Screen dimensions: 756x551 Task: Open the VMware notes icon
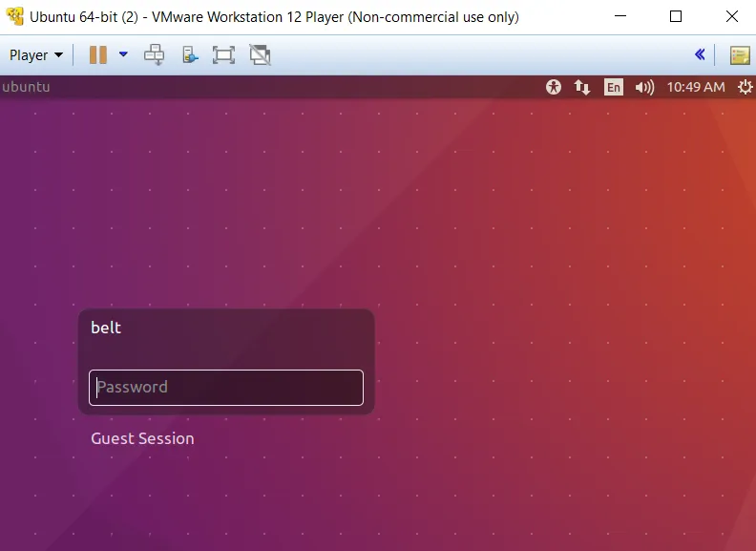click(740, 55)
